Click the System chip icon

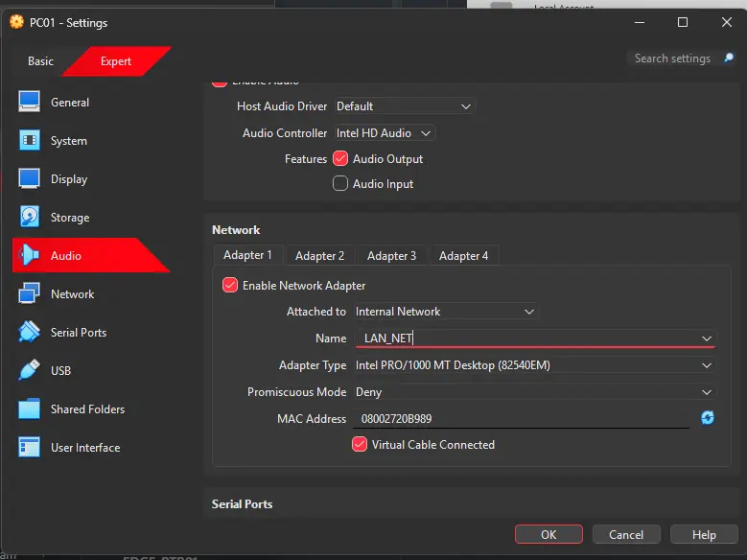pyautogui.click(x=29, y=140)
